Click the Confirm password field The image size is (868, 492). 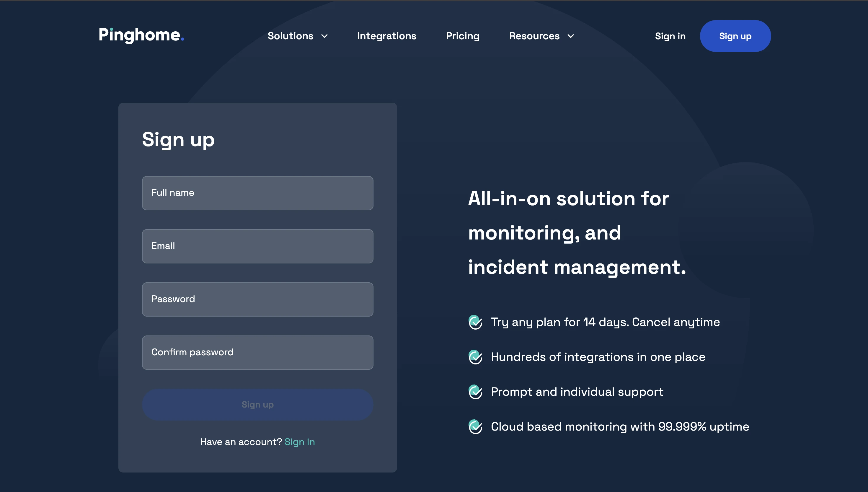click(257, 352)
